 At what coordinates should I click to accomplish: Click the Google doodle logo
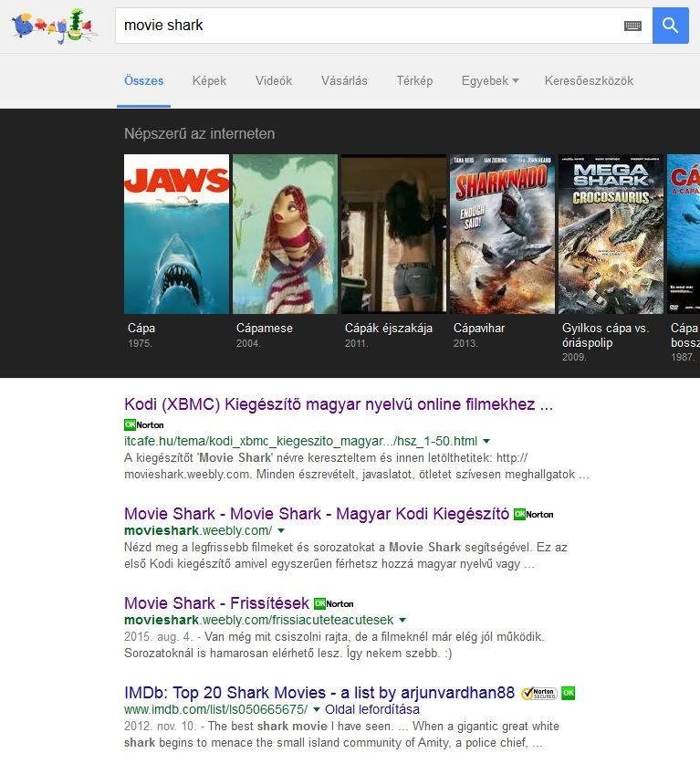(53, 26)
